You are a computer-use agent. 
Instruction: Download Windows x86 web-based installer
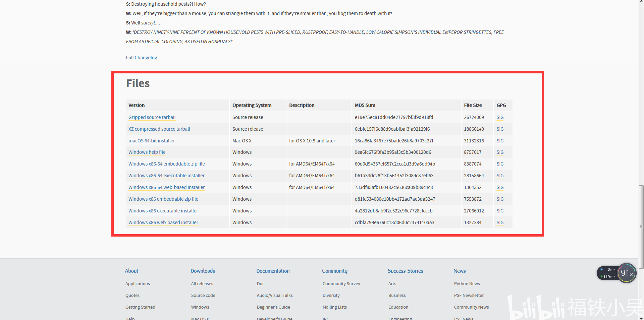(163, 222)
